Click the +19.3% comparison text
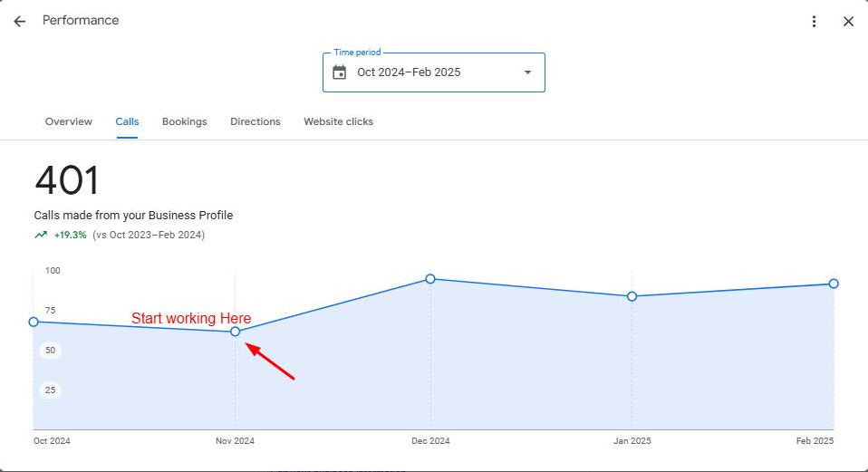The image size is (868, 472). 71,236
